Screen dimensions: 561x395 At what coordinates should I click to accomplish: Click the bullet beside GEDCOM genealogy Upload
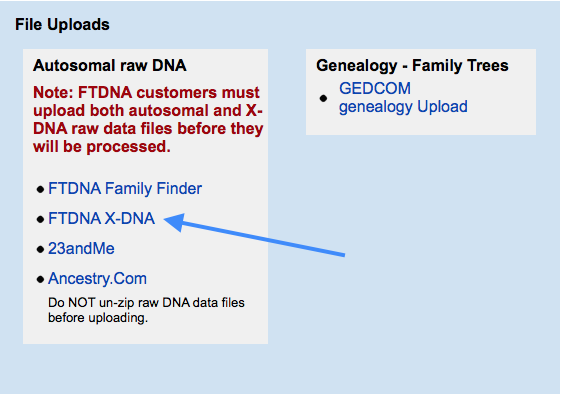coord(323,98)
